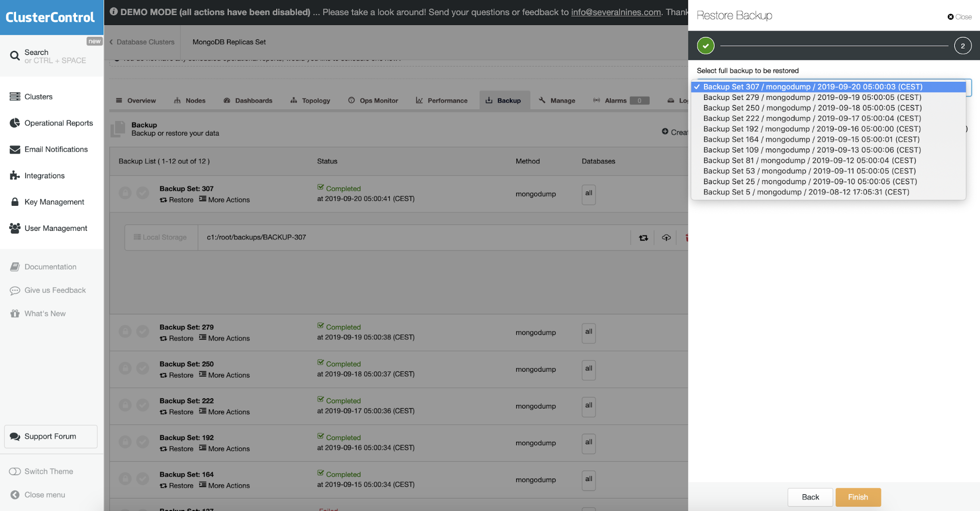Click lock icon on Backup Set 192 row
The image size is (980, 511).
coord(125,442)
